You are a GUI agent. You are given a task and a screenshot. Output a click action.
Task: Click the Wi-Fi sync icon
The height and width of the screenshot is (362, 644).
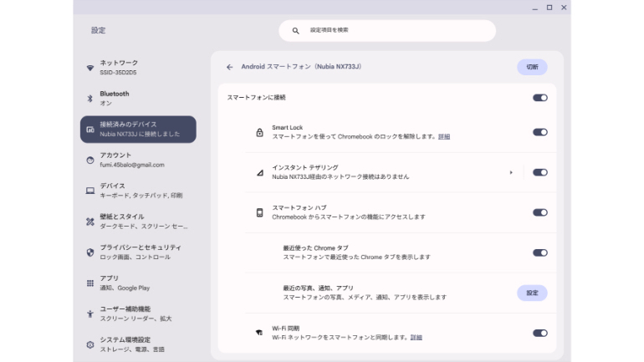click(x=259, y=333)
